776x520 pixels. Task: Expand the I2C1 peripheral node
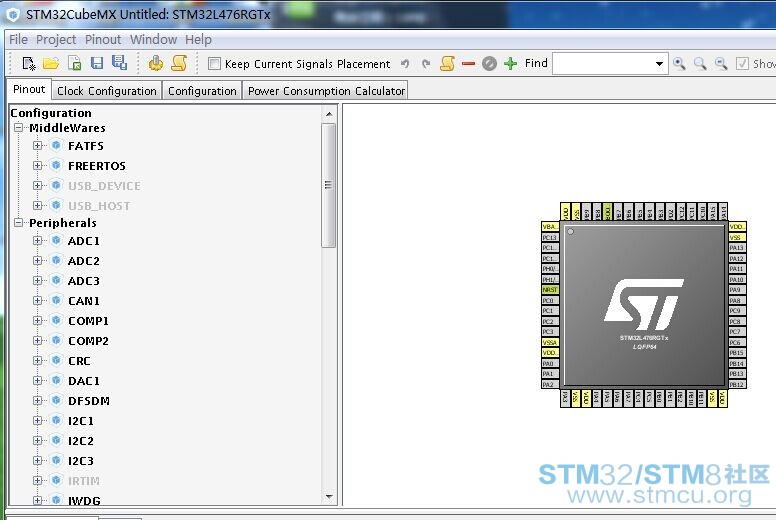pyautogui.click(x=37, y=421)
